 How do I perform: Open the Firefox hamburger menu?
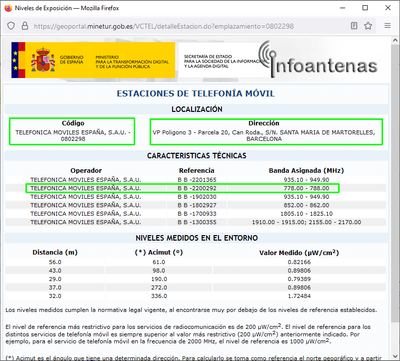tap(387, 26)
